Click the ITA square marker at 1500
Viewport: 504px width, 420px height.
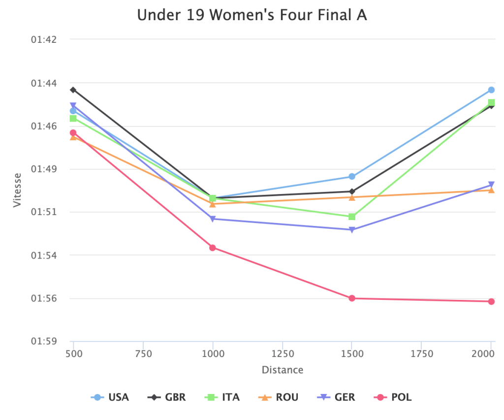tap(352, 217)
